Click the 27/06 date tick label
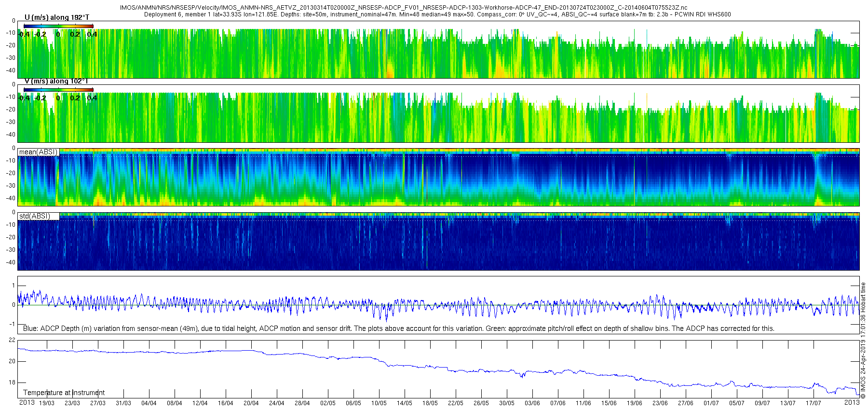Image resolution: width=868 pixels, height=410 pixels. [686, 403]
